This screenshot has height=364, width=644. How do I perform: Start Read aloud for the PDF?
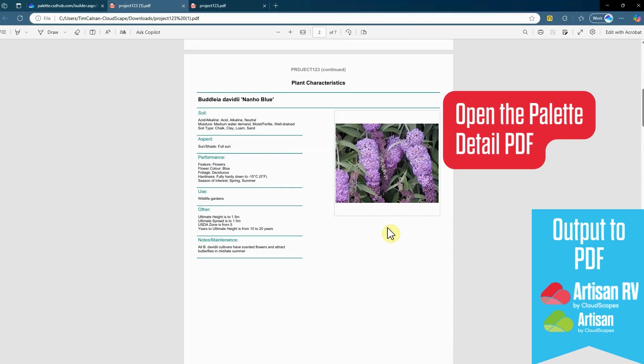[108, 32]
